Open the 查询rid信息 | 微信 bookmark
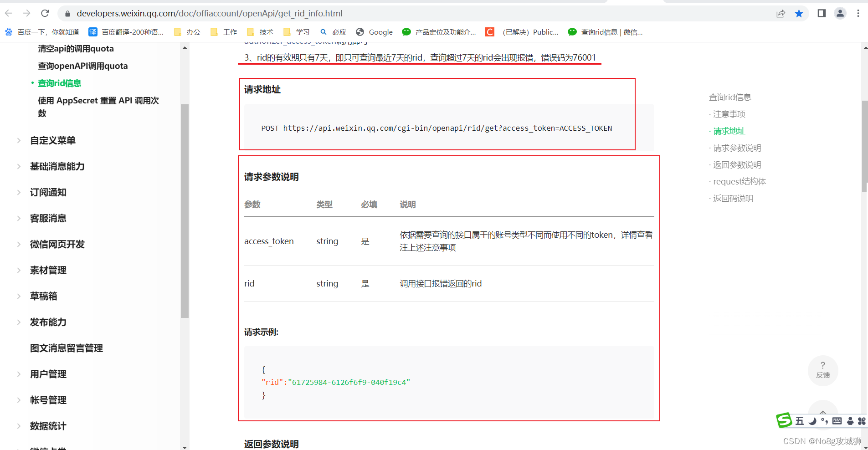 (605, 32)
